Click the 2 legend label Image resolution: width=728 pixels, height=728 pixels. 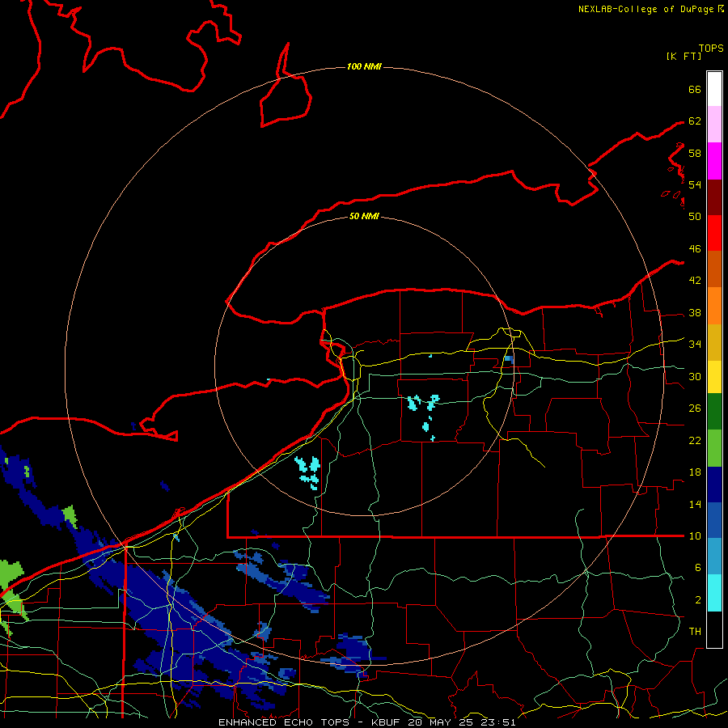point(697,600)
